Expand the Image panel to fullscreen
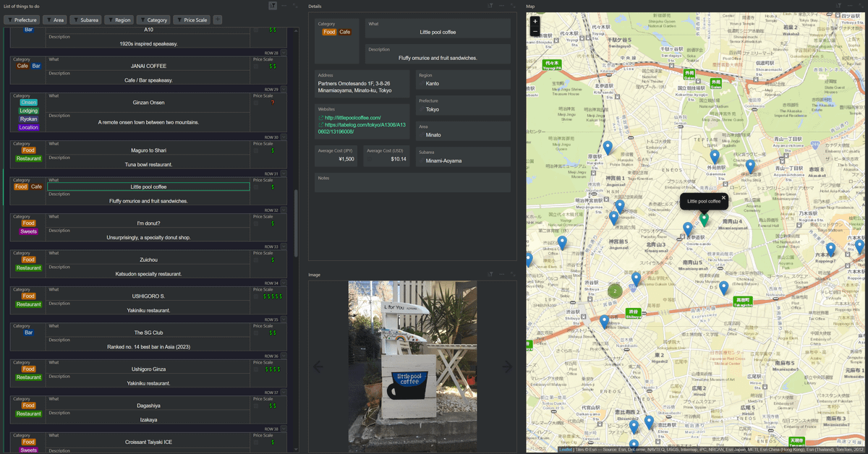868x454 pixels. pyautogui.click(x=512, y=275)
